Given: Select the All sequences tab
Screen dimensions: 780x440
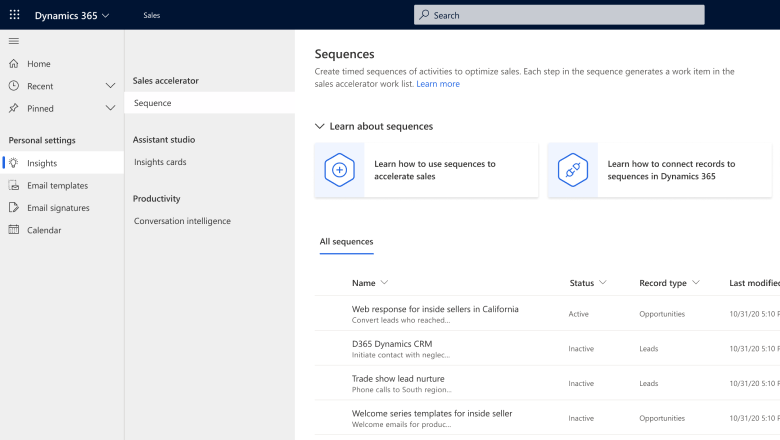Looking at the screenshot, I should (x=346, y=242).
